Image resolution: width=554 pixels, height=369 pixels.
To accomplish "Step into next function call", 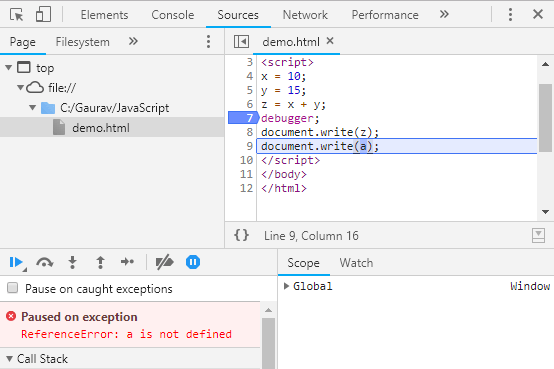I will [x=72, y=262].
